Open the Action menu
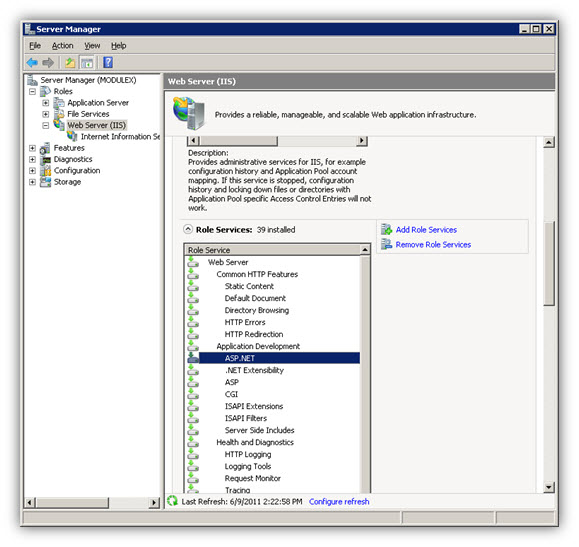 [62, 45]
